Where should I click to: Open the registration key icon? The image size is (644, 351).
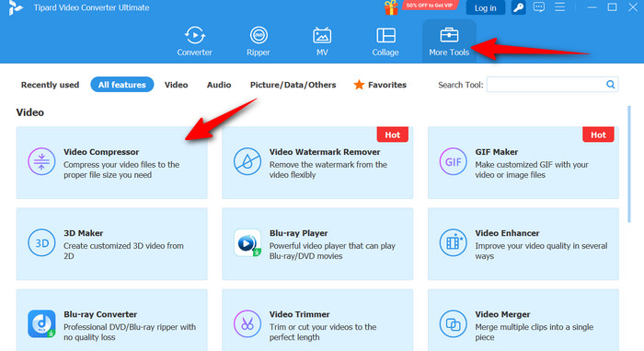pos(518,7)
